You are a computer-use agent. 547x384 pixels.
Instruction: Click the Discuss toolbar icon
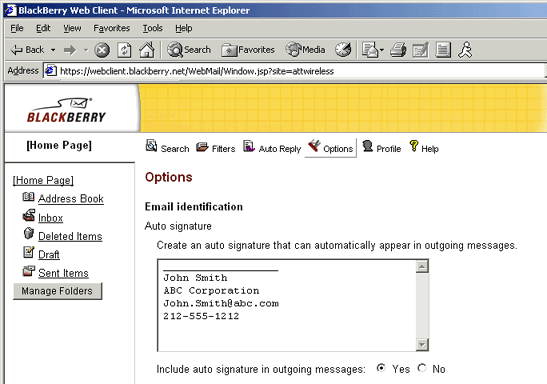(x=443, y=50)
